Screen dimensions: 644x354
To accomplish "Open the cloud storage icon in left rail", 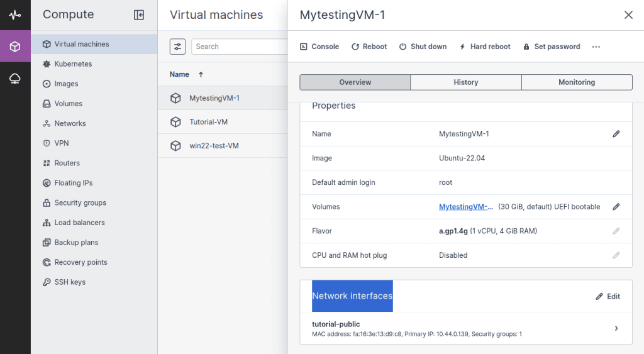I will [x=15, y=79].
